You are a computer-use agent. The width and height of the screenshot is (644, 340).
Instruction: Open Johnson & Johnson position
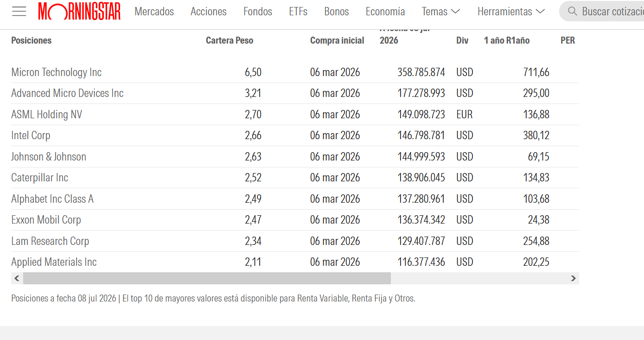[x=49, y=157]
